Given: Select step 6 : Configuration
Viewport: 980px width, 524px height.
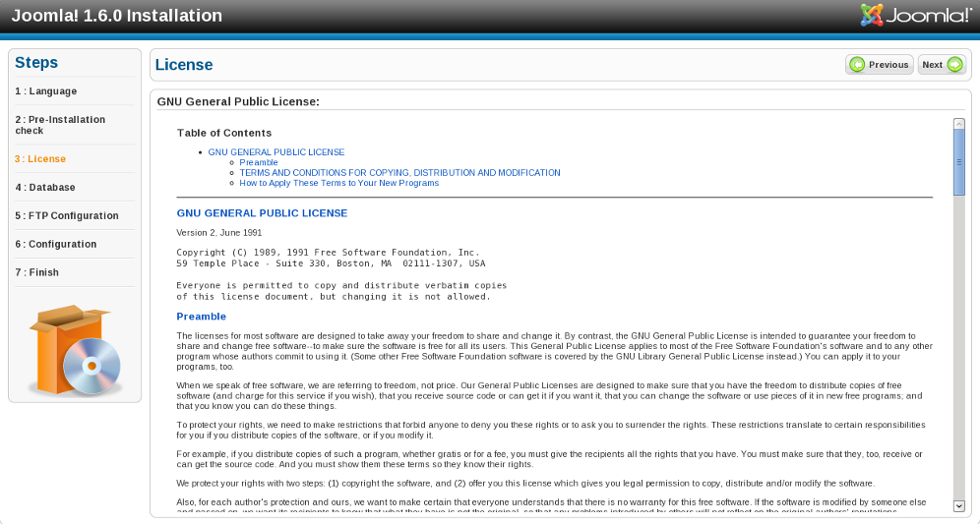Looking at the screenshot, I should 56,244.
